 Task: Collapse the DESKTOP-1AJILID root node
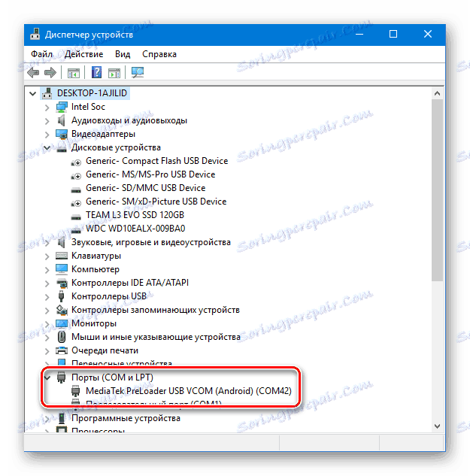click(33, 93)
